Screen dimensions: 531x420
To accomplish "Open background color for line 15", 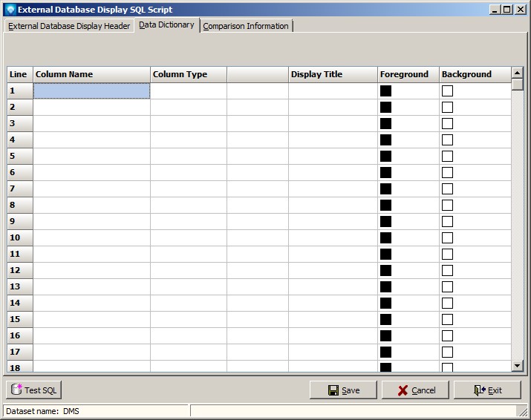I will tap(447, 320).
